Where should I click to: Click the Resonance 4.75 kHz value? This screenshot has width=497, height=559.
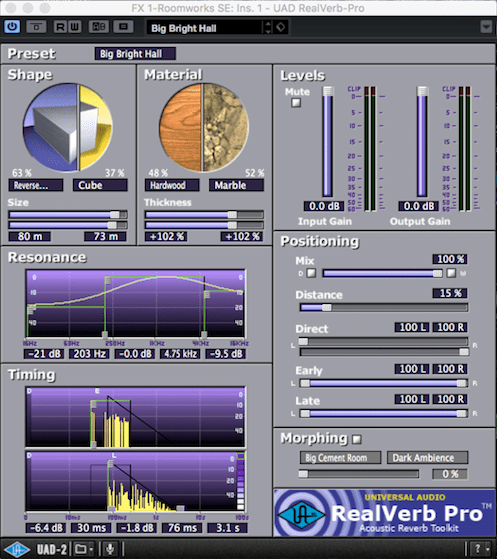click(180, 354)
